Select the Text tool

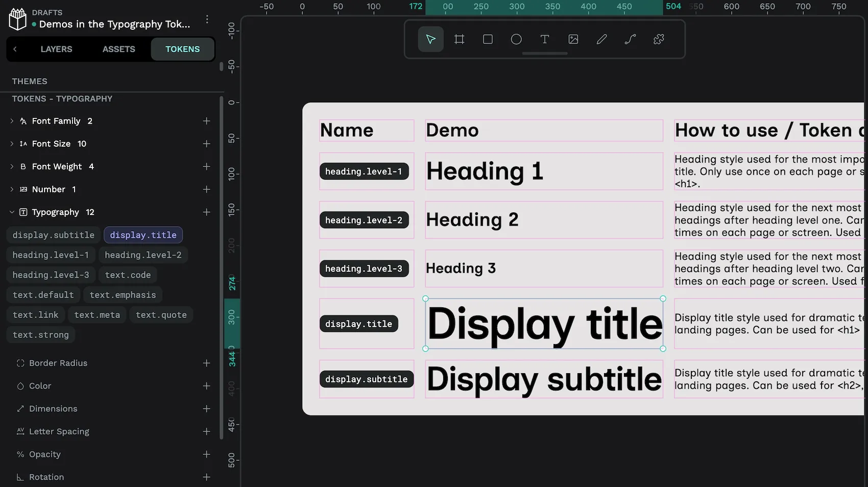(545, 39)
